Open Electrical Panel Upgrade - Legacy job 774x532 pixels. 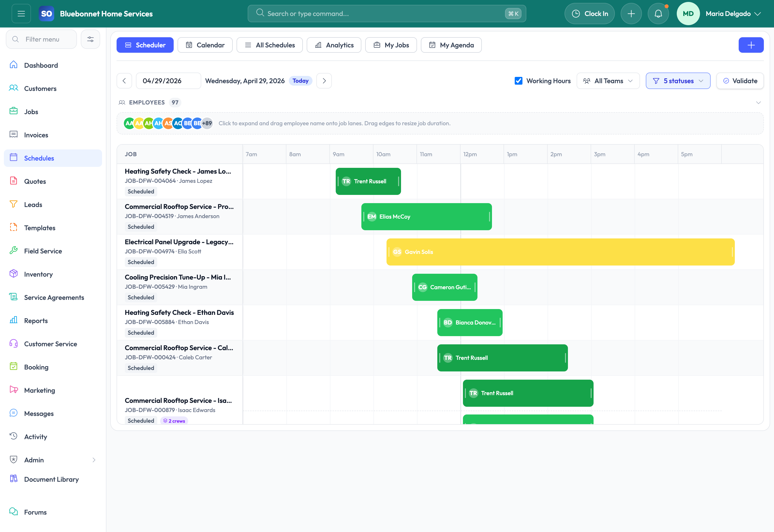[179, 242]
